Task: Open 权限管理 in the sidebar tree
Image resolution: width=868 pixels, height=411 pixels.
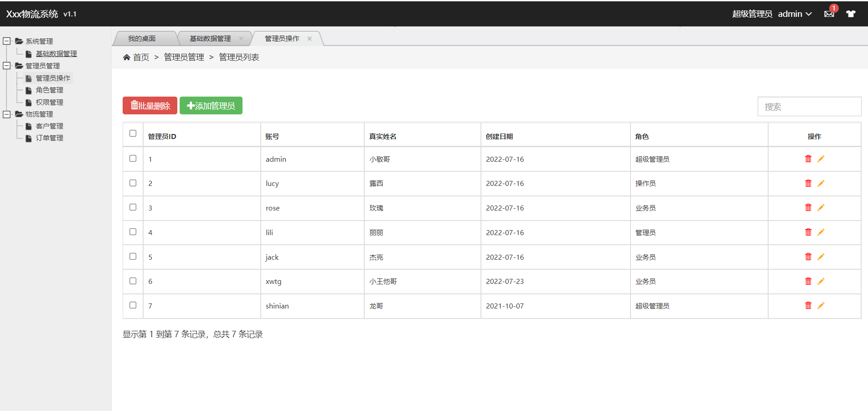Action: (x=49, y=102)
